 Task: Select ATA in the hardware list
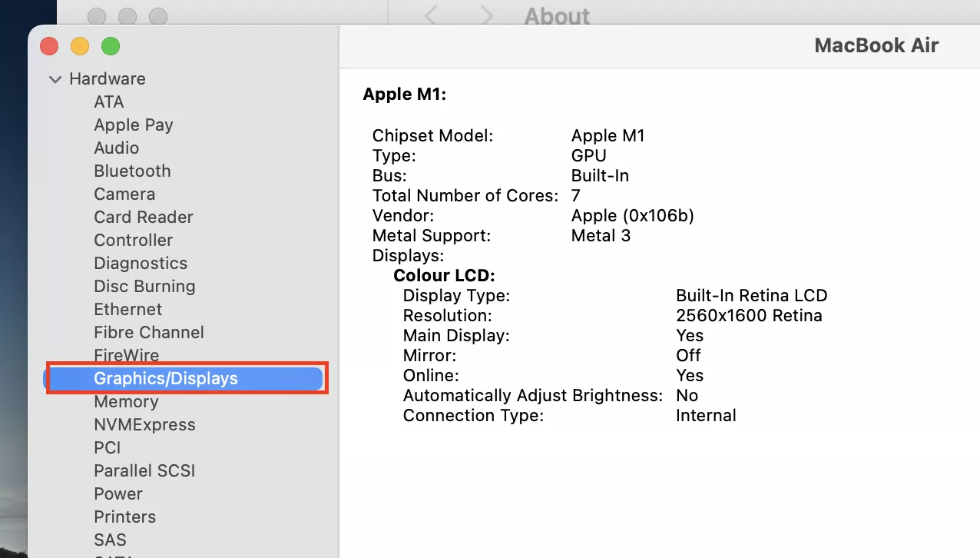(108, 102)
